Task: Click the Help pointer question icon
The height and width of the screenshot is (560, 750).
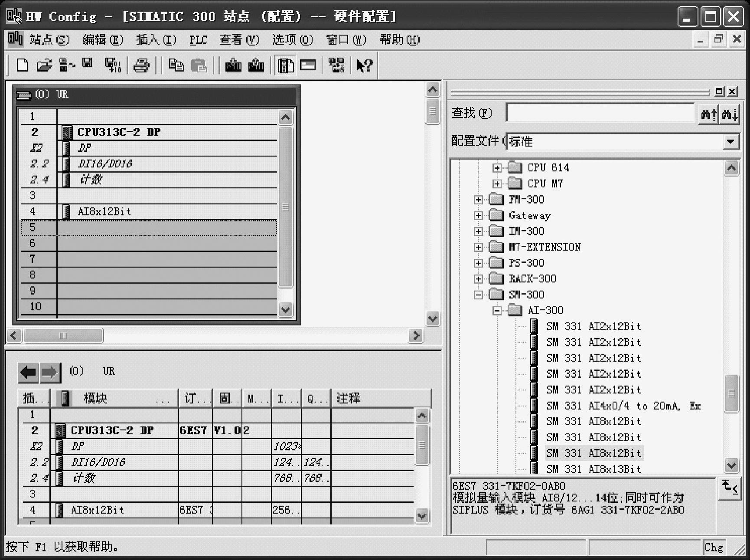Action: (365, 65)
